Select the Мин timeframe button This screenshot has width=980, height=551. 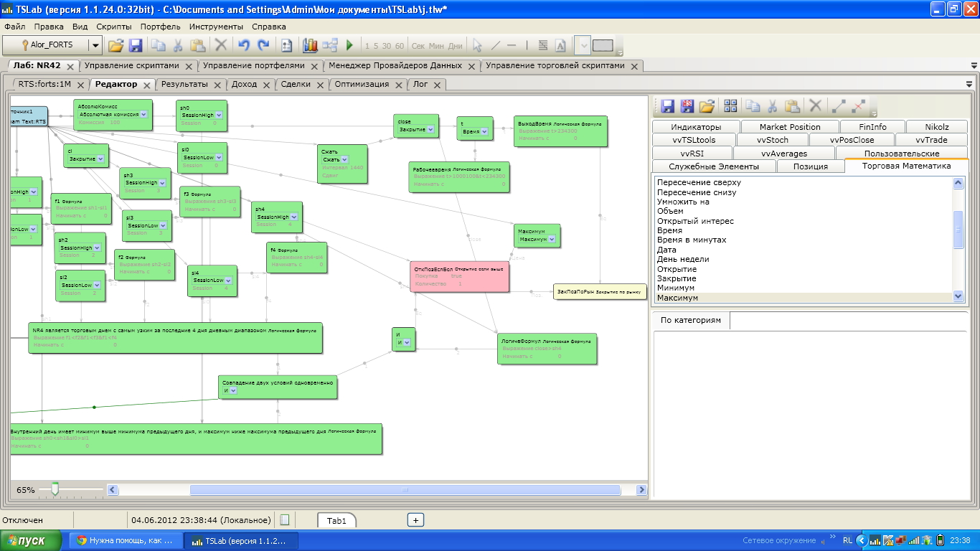pos(436,46)
